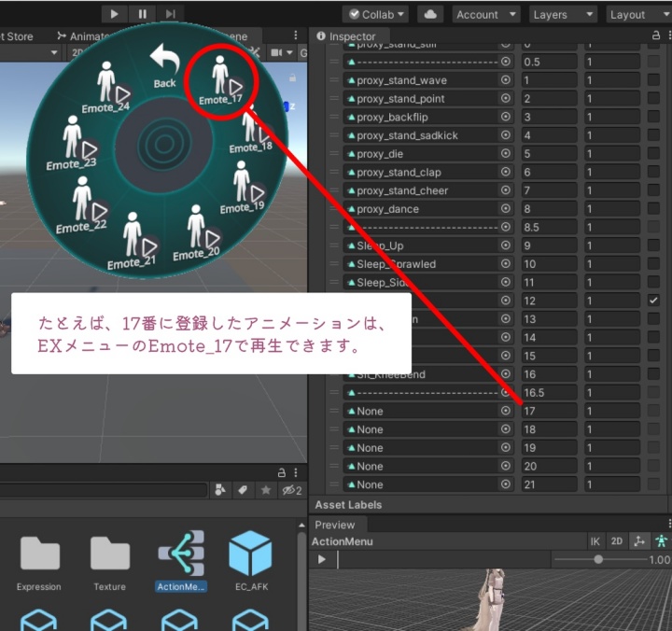The height and width of the screenshot is (631, 672).
Task: Toggle mirror checkbox for proxy_stand_sadkick
Action: click(x=653, y=135)
